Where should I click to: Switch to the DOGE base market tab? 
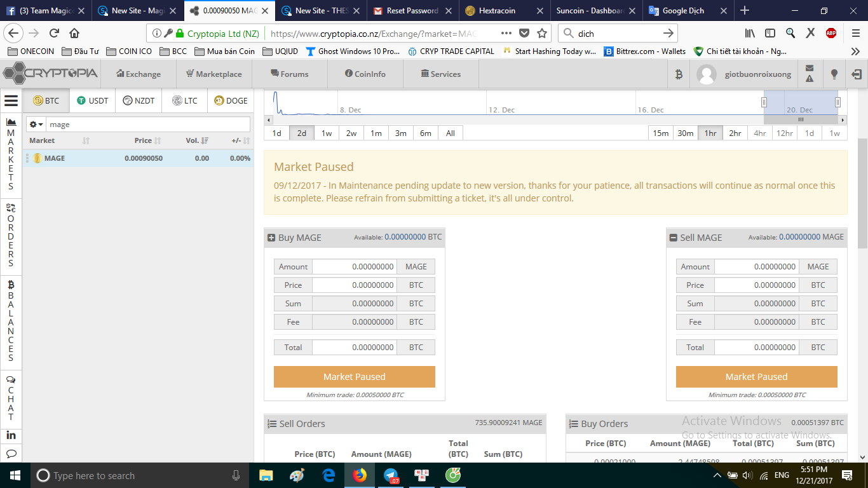231,100
